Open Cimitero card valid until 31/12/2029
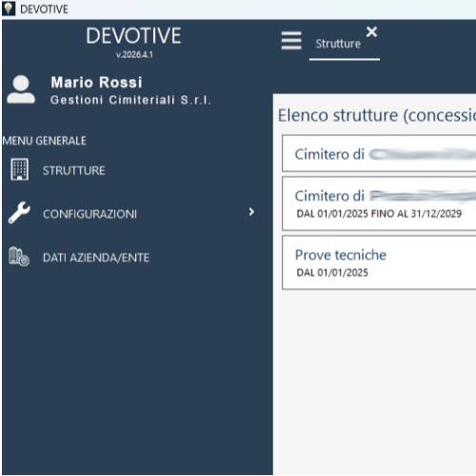The height and width of the screenshot is (476, 476). point(379,204)
